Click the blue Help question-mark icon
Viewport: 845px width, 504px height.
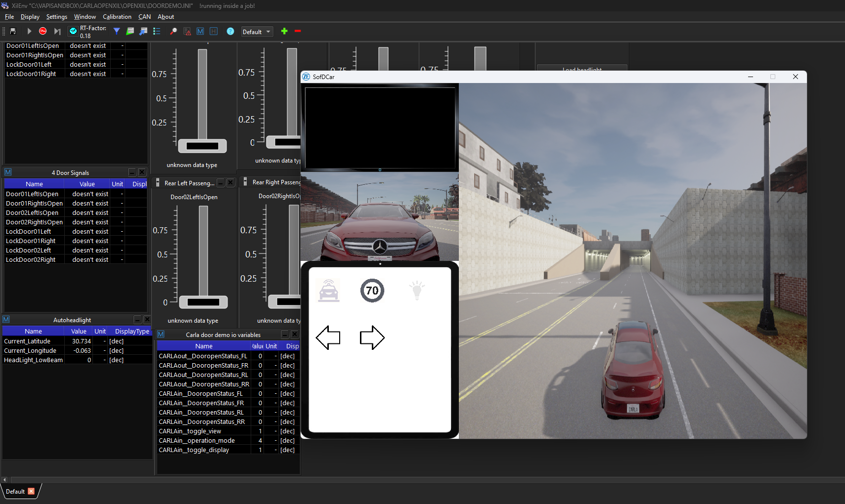(230, 32)
